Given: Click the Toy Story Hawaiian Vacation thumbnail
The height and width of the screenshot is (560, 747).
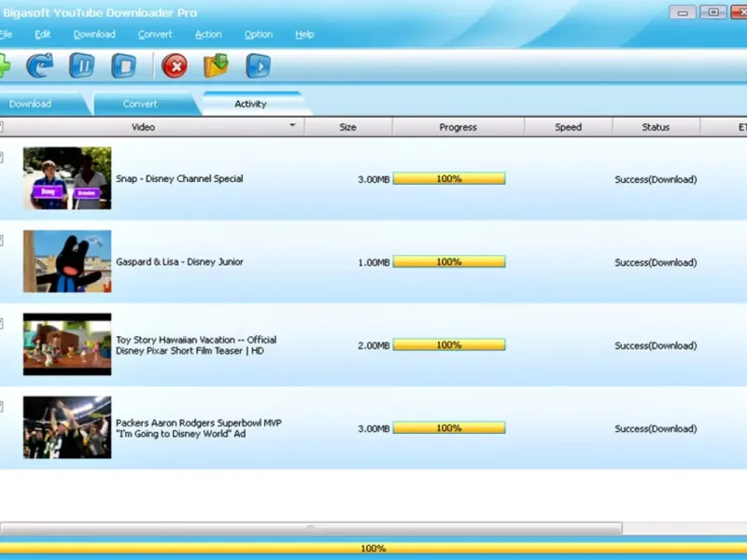Looking at the screenshot, I should coord(67,344).
